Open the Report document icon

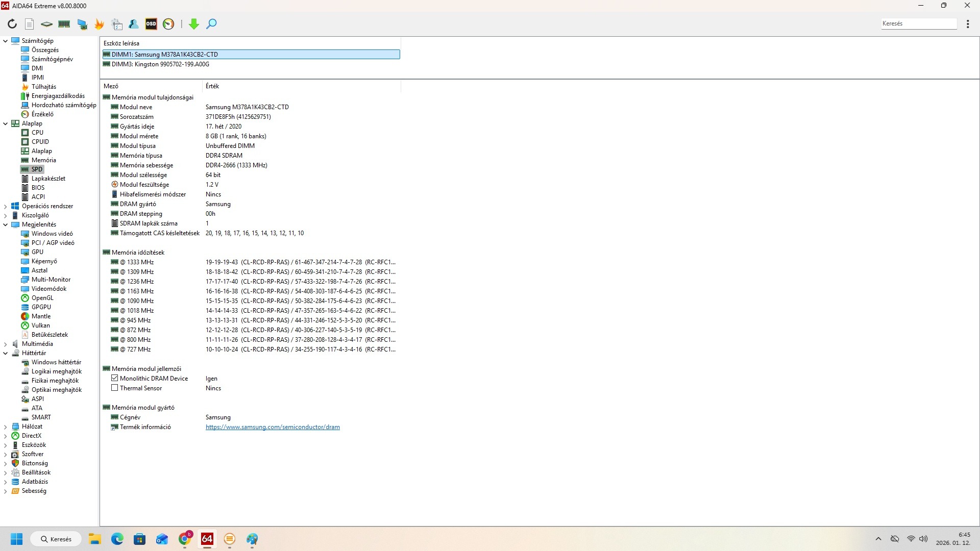[30, 24]
